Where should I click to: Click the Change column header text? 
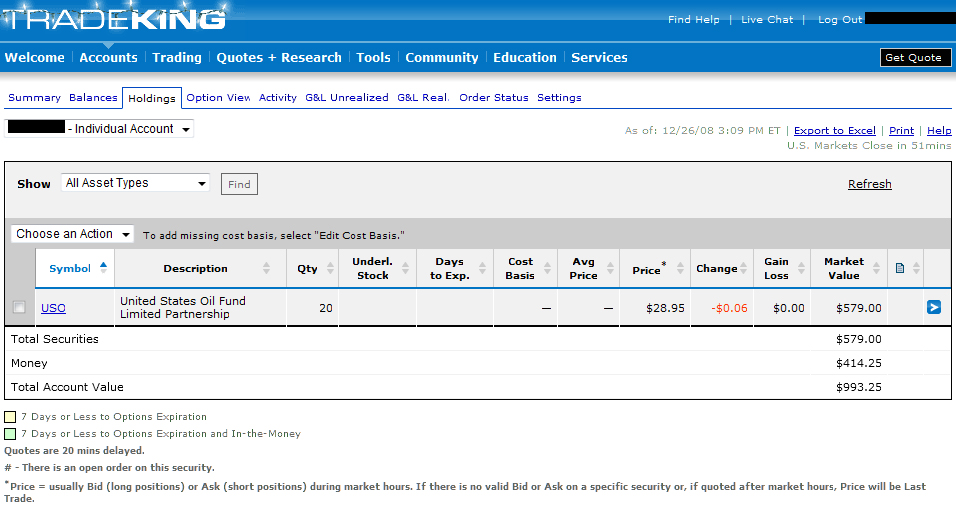[716, 268]
